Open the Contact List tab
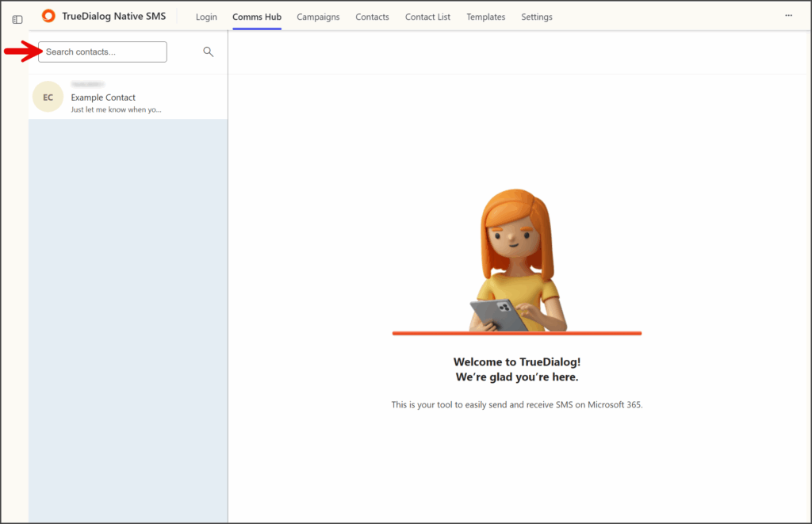812x524 pixels. 427,17
